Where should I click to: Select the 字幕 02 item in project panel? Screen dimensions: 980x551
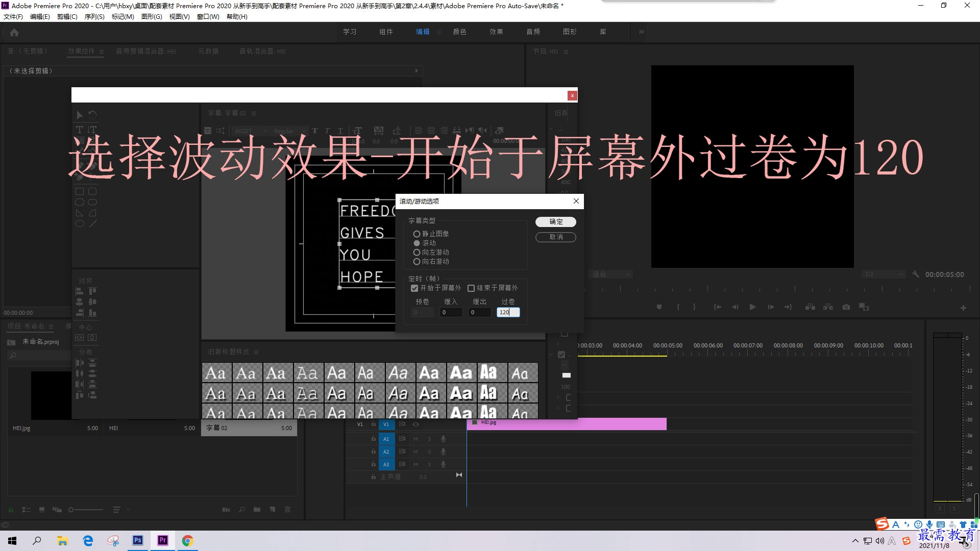coord(249,428)
